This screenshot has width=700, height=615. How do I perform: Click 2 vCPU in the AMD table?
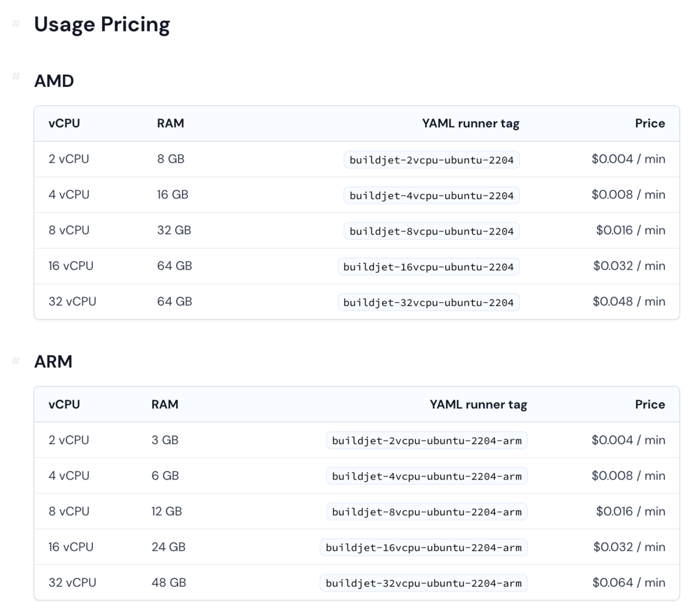(69, 159)
